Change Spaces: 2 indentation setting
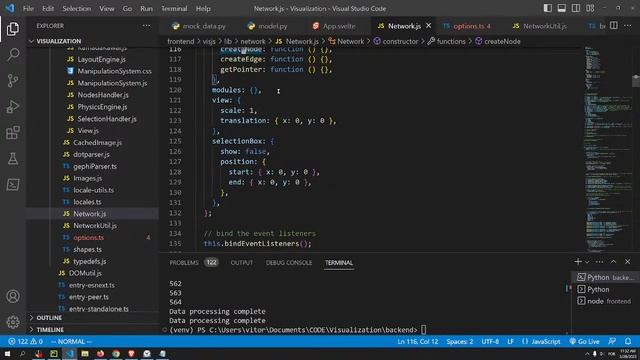The width and height of the screenshot is (640, 360). [460, 341]
